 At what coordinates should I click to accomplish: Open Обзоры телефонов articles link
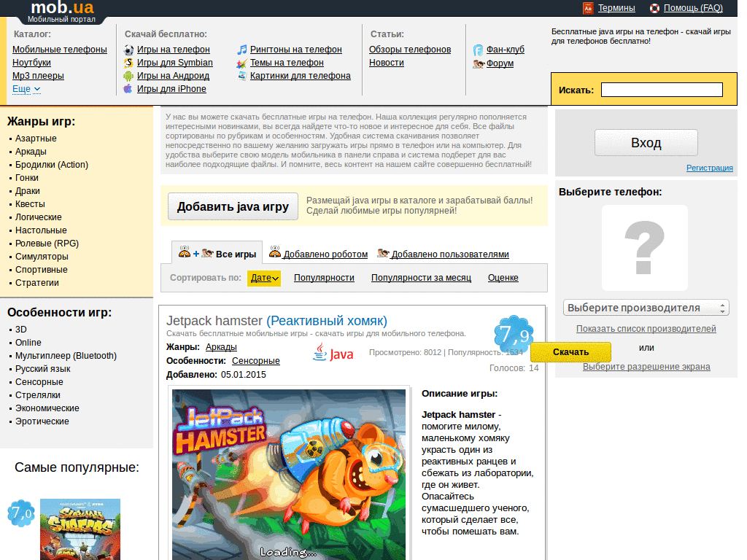pos(410,50)
